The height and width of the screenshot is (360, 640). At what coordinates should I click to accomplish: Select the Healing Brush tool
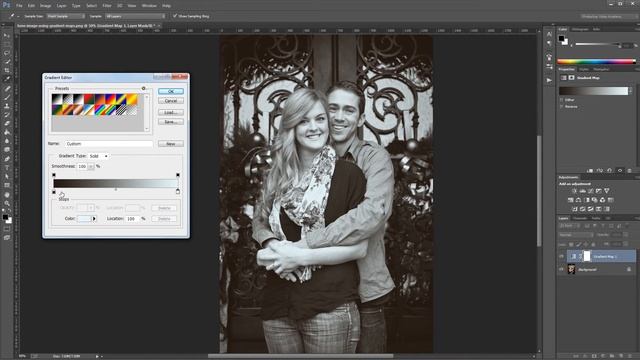tap(7, 89)
